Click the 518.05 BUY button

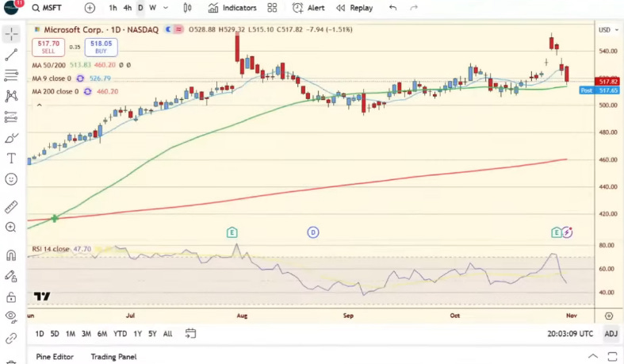(x=101, y=47)
